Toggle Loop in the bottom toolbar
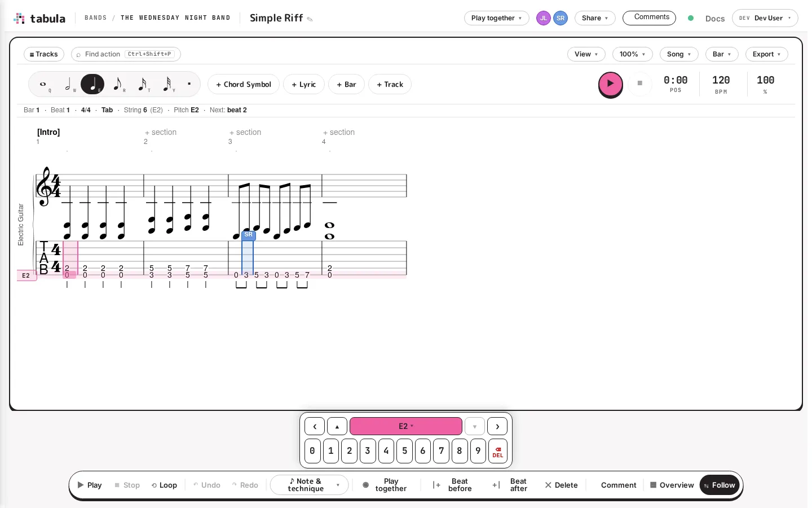The height and width of the screenshot is (508, 812). [164, 485]
